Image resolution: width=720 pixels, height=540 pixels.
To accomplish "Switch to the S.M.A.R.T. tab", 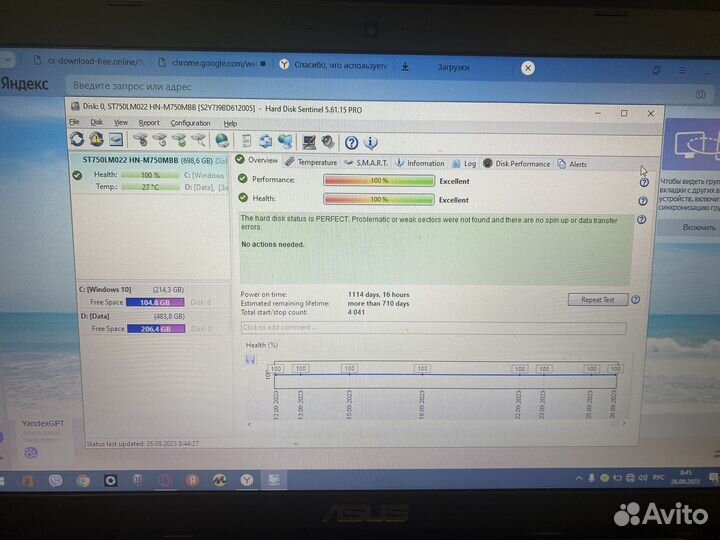I will 366,163.
